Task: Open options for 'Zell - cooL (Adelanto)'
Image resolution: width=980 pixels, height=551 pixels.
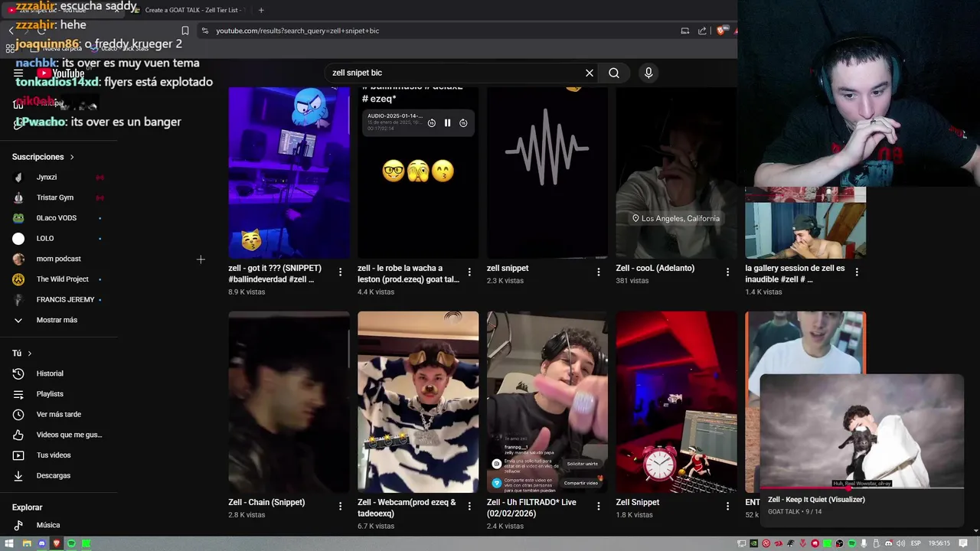Action: [x=727, y=272]
